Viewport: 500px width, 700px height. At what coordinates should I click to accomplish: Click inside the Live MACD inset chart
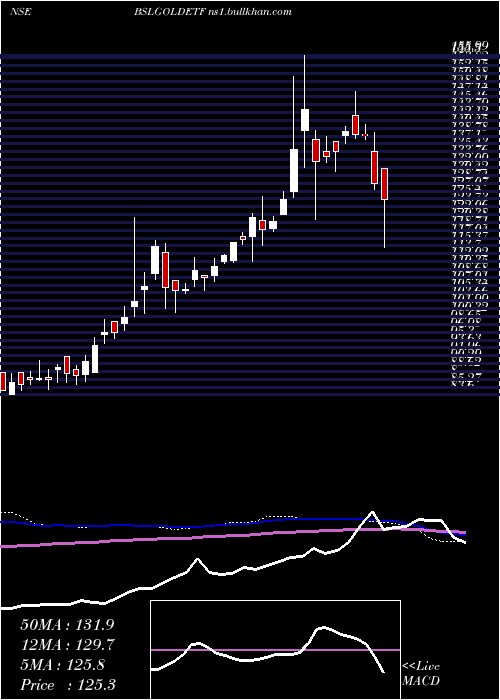point(275,650)
